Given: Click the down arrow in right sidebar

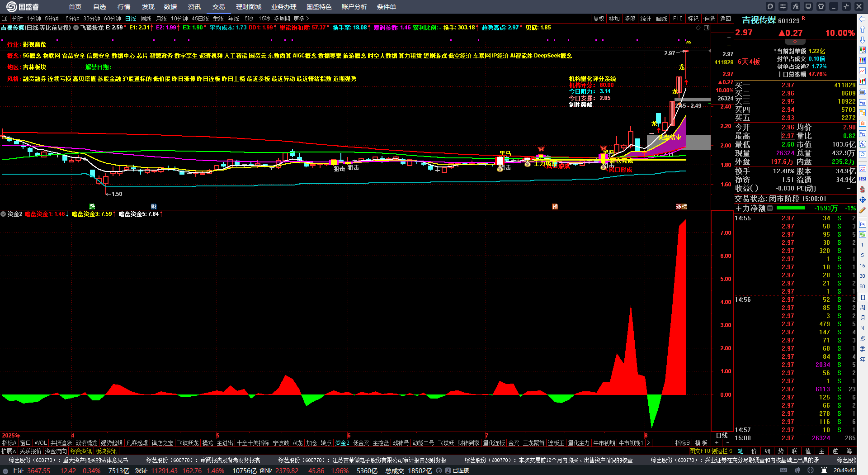Looking at the screenshot, I should pyautogui.click(x=863, y=40).
